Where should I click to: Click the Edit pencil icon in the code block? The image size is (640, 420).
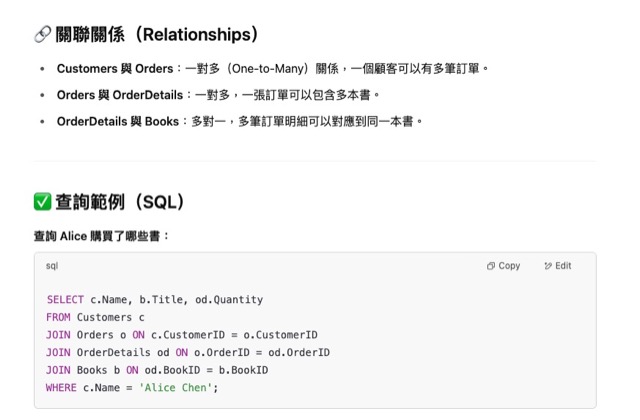point(548,266)
